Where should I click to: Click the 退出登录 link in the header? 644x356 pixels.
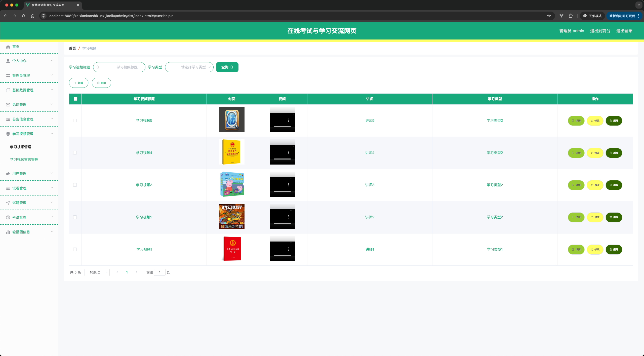pyautogui.click(x=624, y=31)
